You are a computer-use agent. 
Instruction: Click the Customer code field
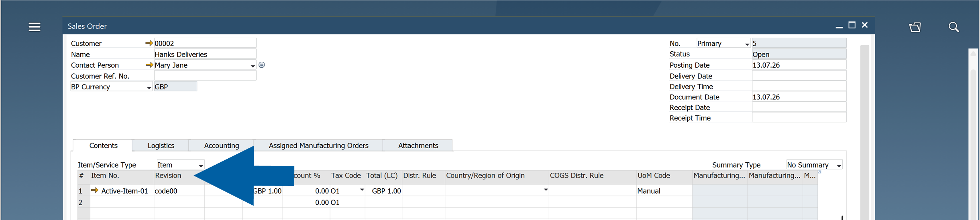pos(205,43)
